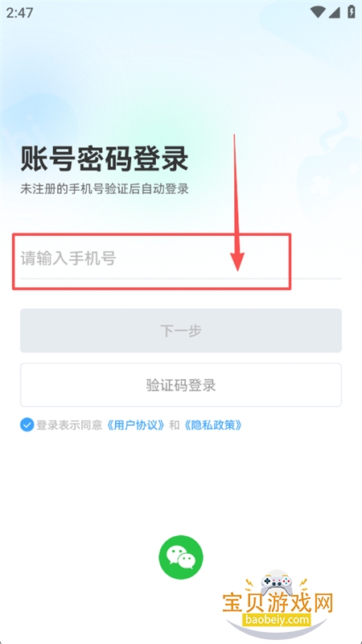
Task: Tap the subtitle 未注册的手机号验证后自动登录
Action: pyautogui.click(x=105, y=189)
